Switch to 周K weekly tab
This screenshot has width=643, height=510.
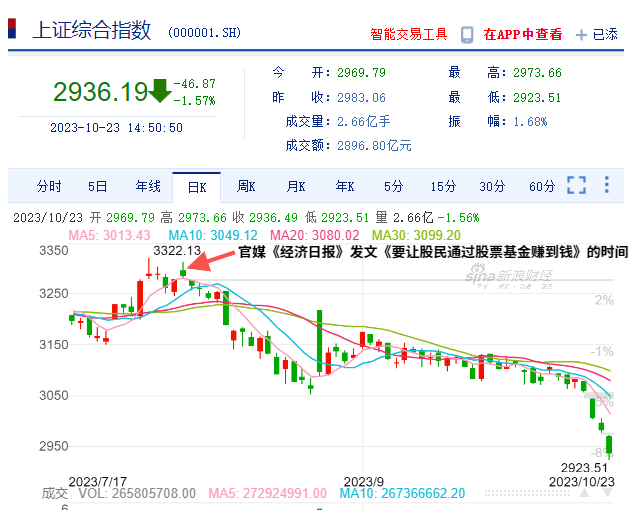click(x=246, y=187)
